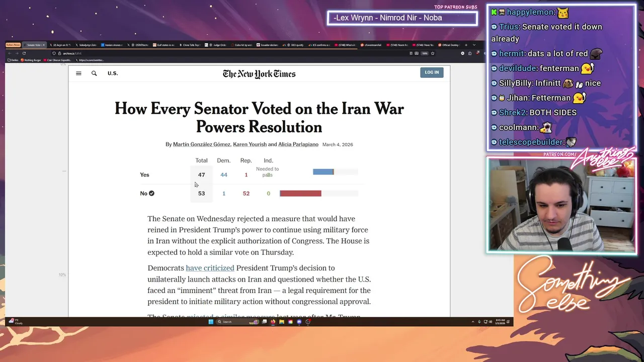The width and height of the screenshot is (644, 362).
Task: Show hidden system tray icons
Action: (x=473, y=322)
